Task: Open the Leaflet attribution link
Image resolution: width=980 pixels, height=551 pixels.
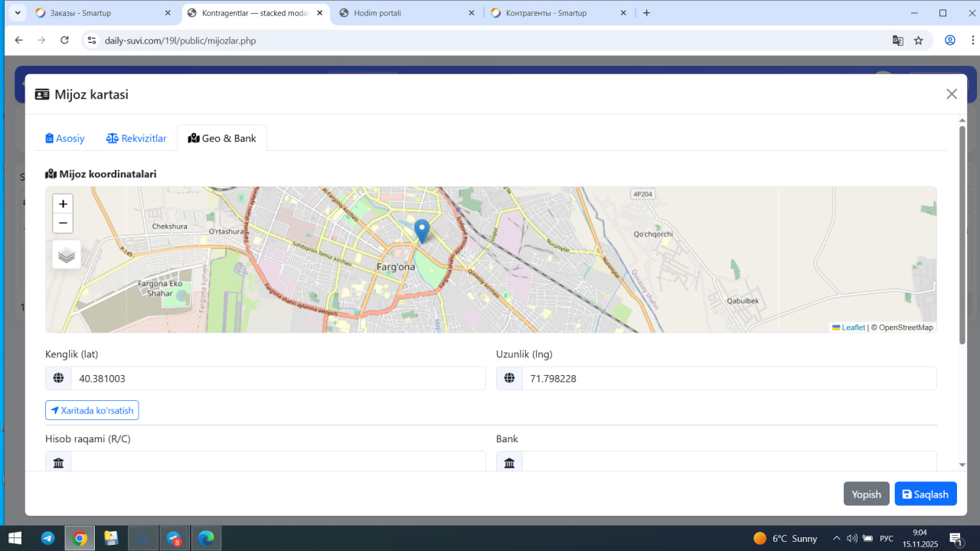Action: tap(853, 328)
